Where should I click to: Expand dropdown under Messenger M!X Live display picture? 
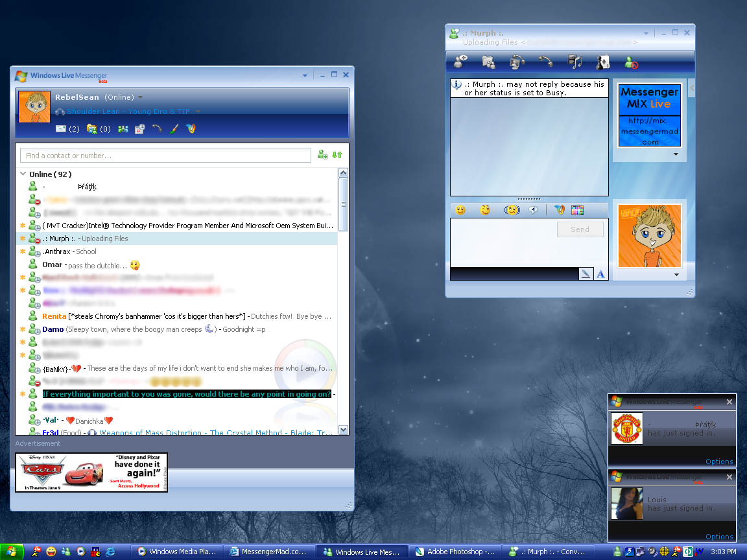676,154
